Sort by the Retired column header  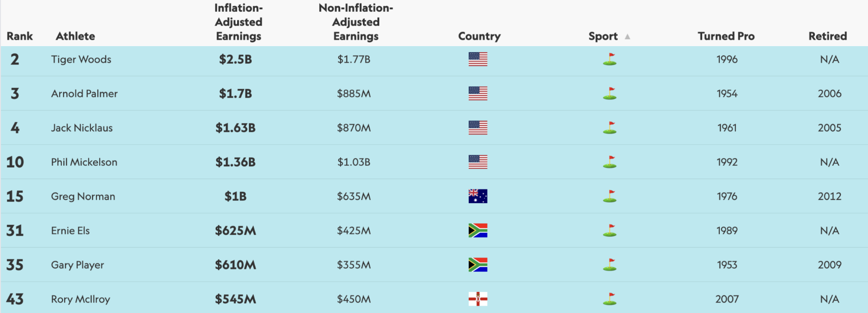point(827,36)
